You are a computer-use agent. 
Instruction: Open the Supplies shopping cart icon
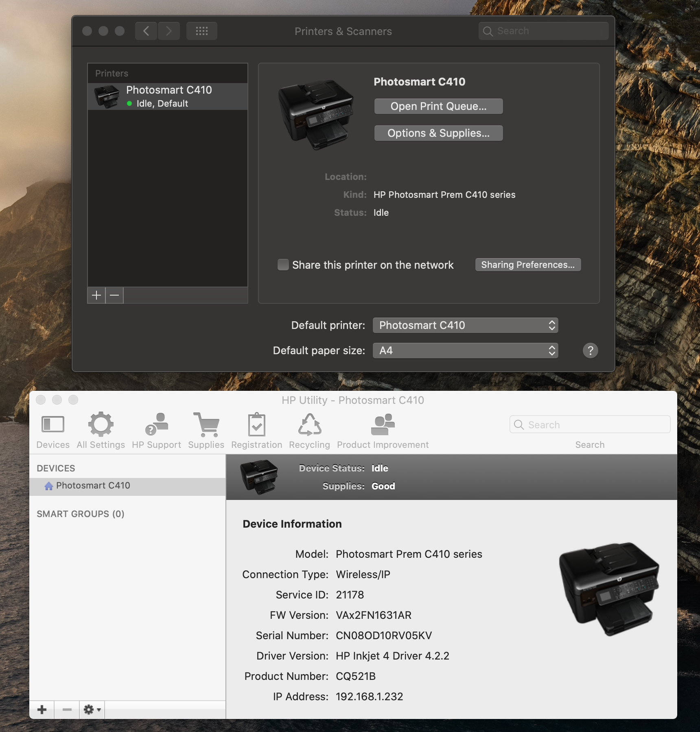click(206, 425)
